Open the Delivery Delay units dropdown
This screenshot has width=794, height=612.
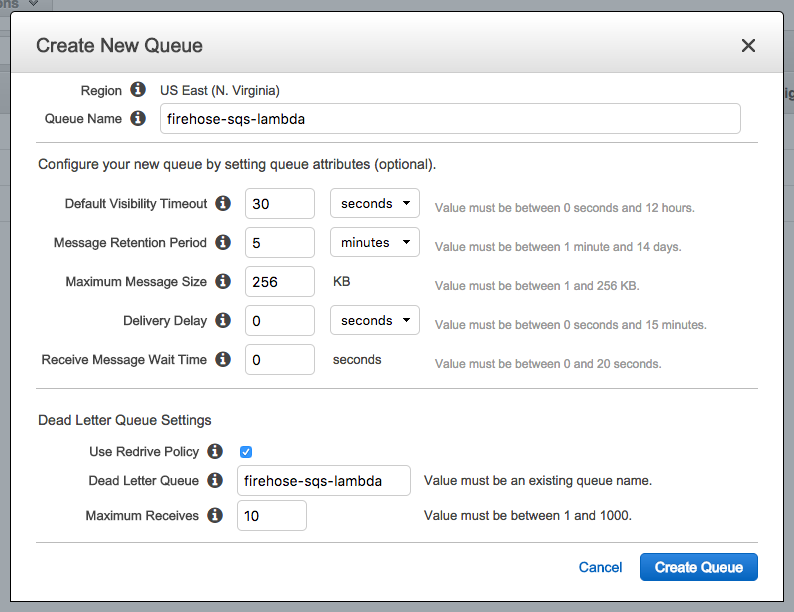tap(375, 320)
